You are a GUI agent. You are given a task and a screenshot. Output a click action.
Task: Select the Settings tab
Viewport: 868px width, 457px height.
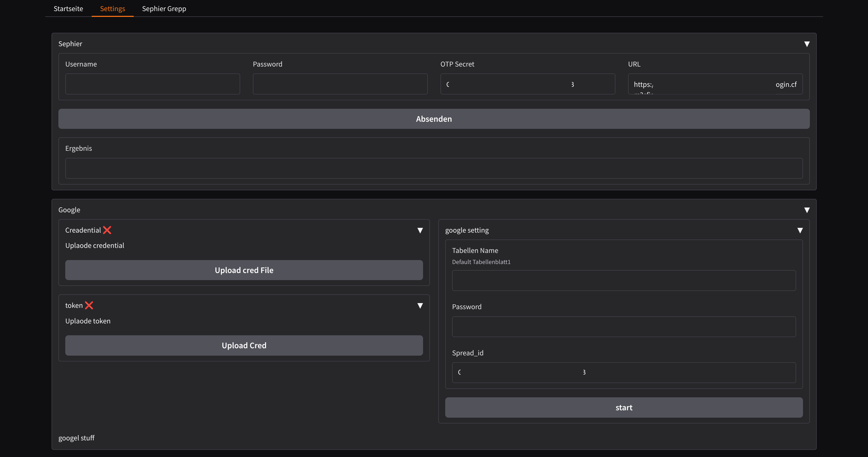coord(113,9)
